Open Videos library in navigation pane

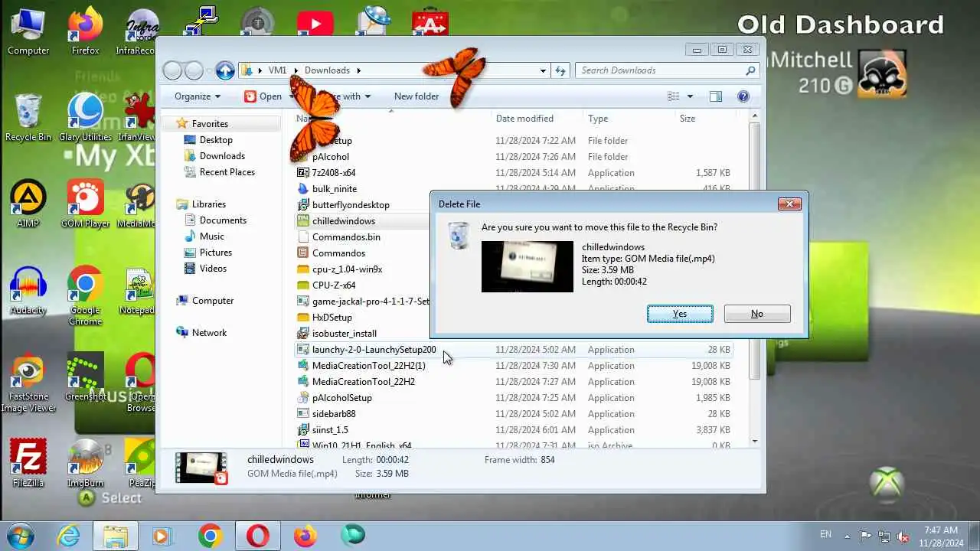point(213,269)
